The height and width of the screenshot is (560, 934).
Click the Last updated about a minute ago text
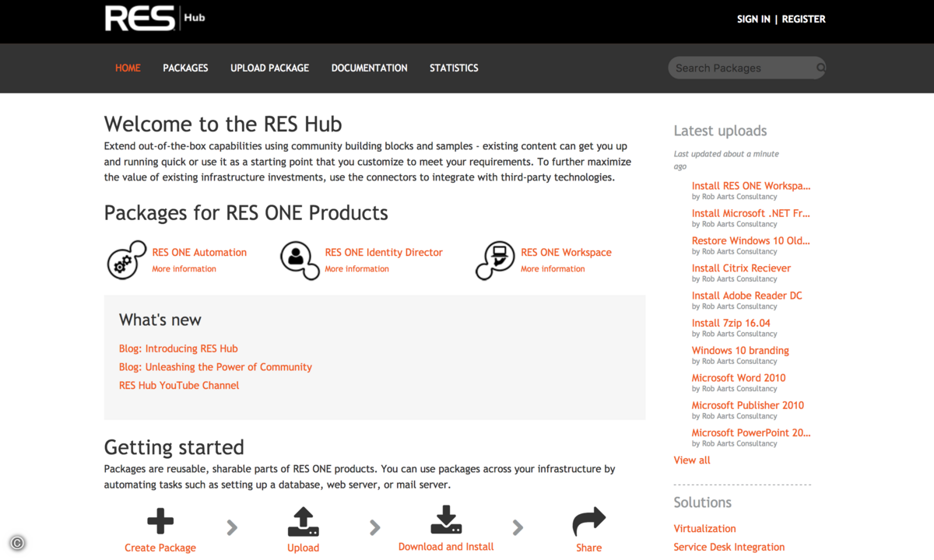click(726, 160)
